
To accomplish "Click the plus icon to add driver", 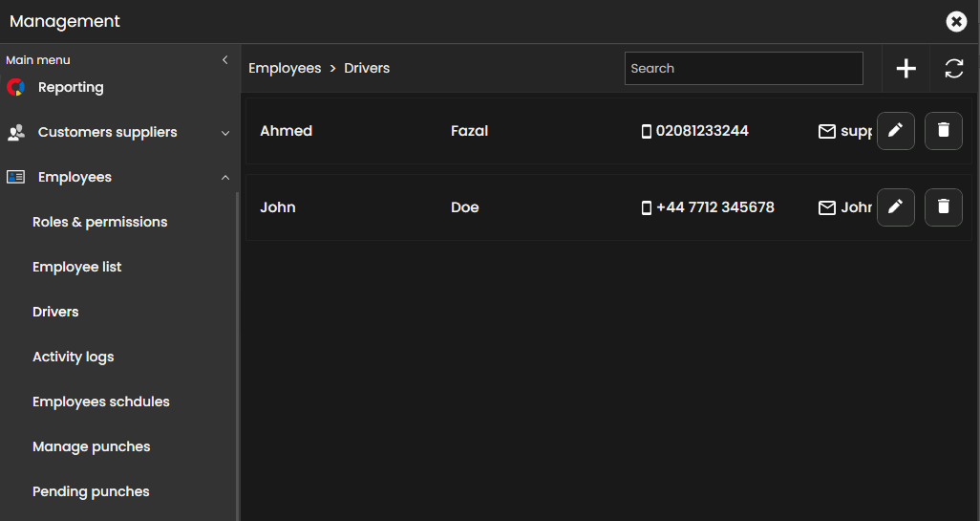I will click(905, 69).
